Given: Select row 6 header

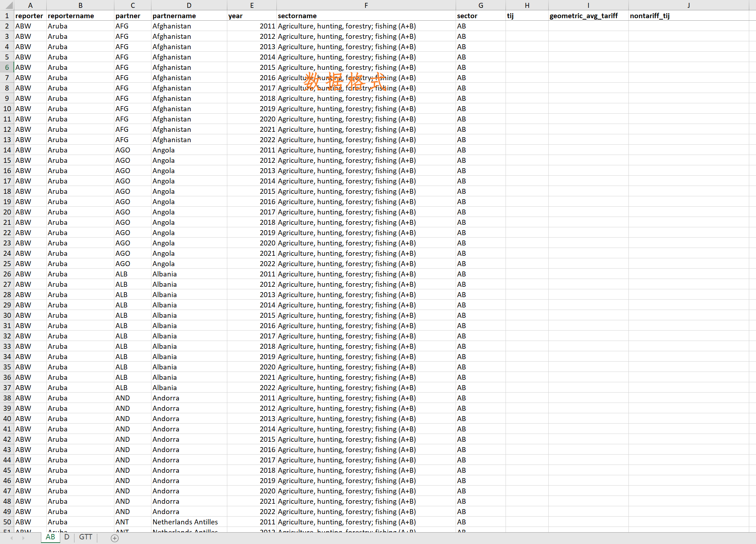Looking at the screenshot, I should (x=7, y=67).
